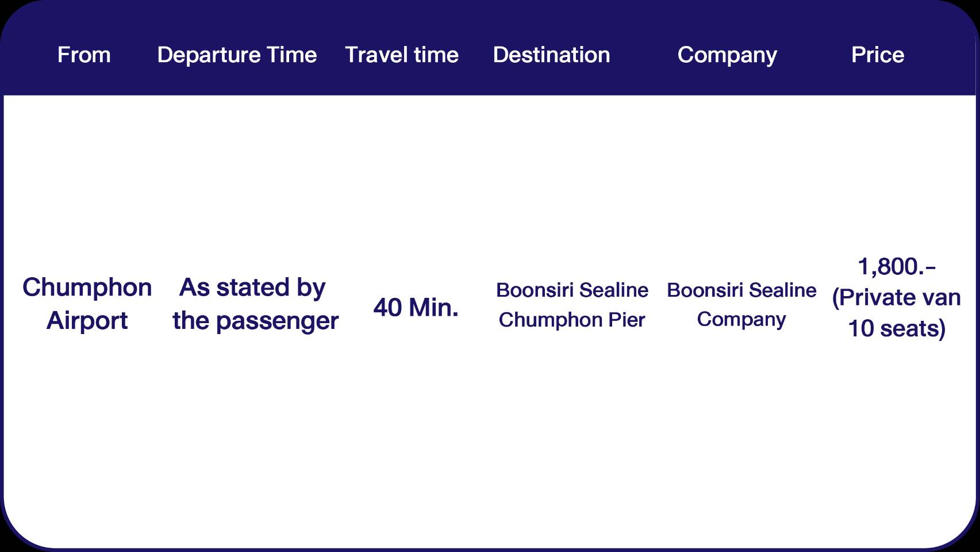Screen dimensions: 980x552
Task: Click the From column header
Action: tap(84, 55)
